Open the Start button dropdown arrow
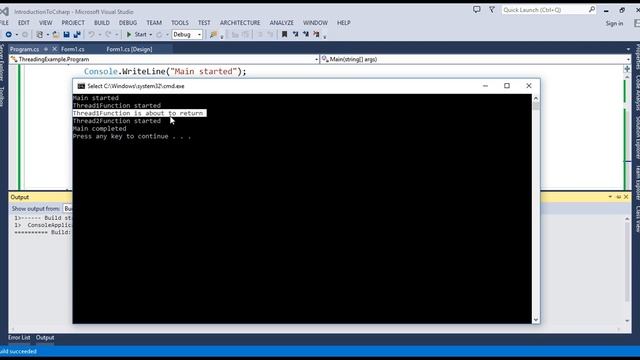 coord(151,35)
